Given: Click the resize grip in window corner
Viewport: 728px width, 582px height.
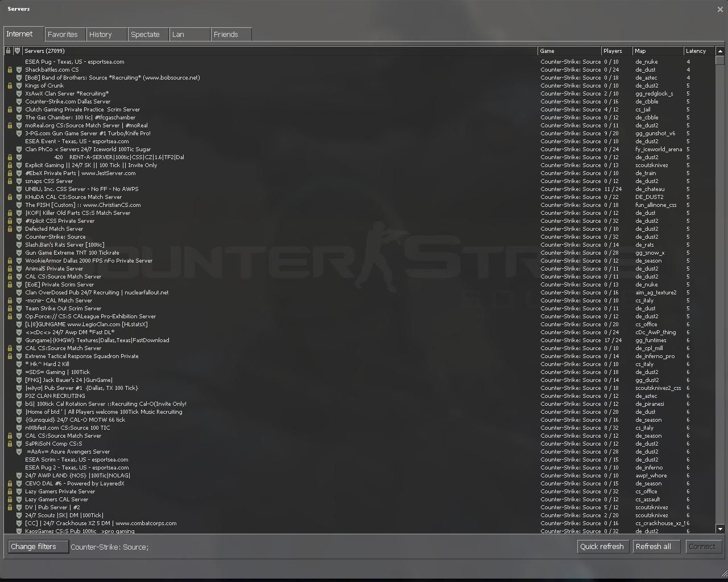Looking at the screenshot, I should coord(723,572).
